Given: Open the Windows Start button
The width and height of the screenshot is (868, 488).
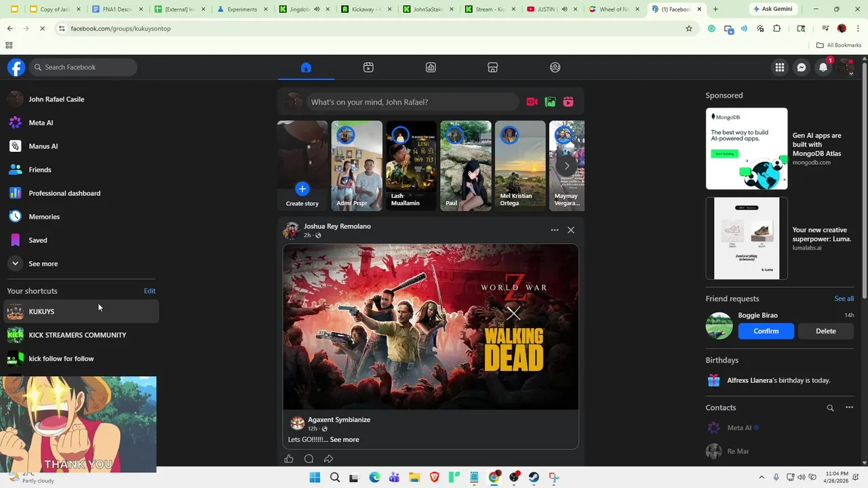Looking at the screenshot, I should point(315,478).
